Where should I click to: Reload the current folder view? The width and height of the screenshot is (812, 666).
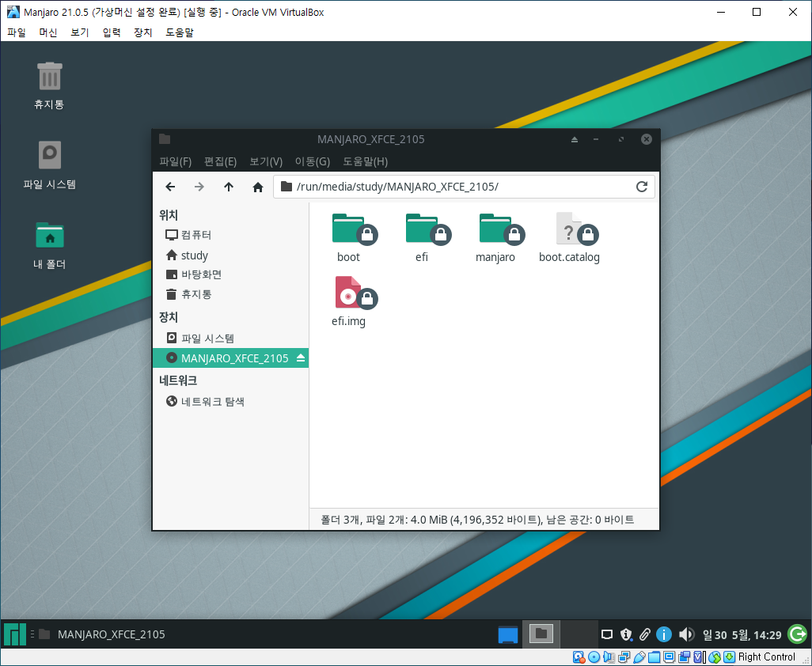coord(642,187)
